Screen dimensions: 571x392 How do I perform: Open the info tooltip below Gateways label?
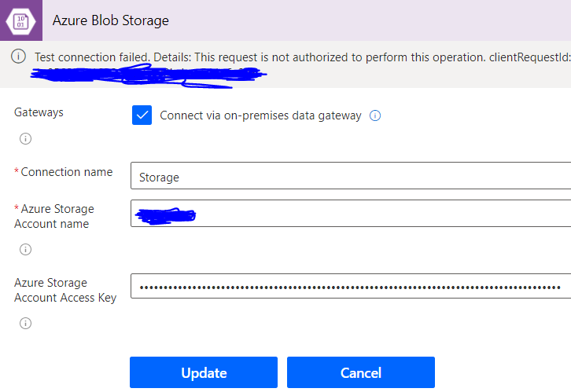point(25,139)
